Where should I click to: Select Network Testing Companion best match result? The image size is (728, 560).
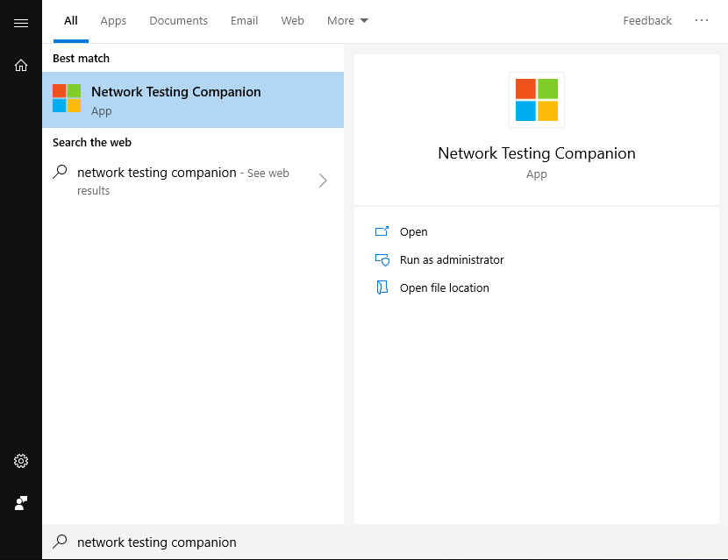(x=193, y=100)
